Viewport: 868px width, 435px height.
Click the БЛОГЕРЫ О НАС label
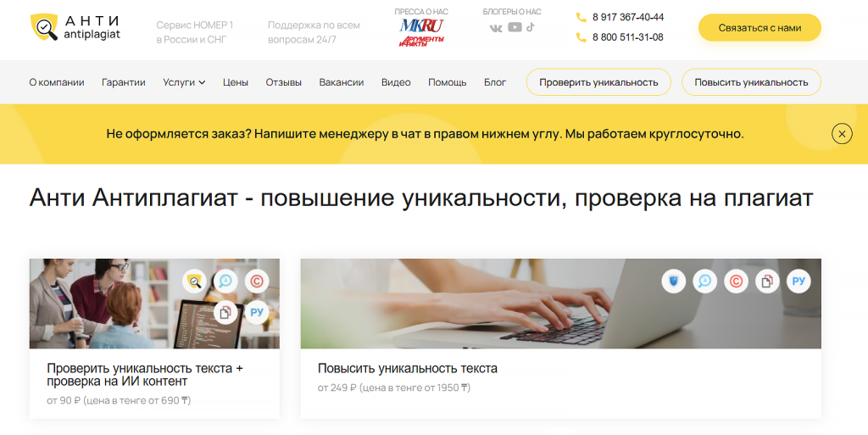click(x=512, y=12)
